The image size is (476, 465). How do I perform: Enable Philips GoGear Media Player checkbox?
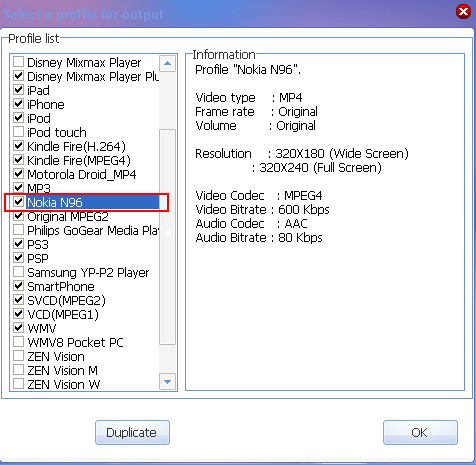[x=18, y=230]
